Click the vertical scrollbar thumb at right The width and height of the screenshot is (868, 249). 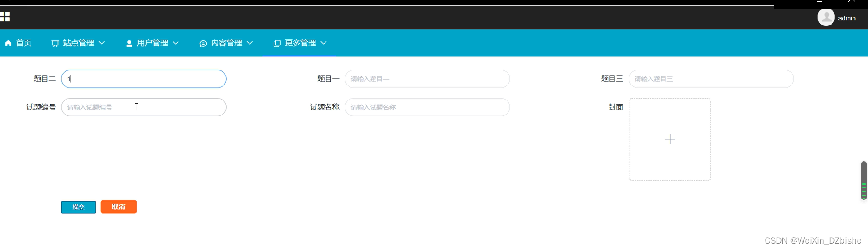click(863, 180)
